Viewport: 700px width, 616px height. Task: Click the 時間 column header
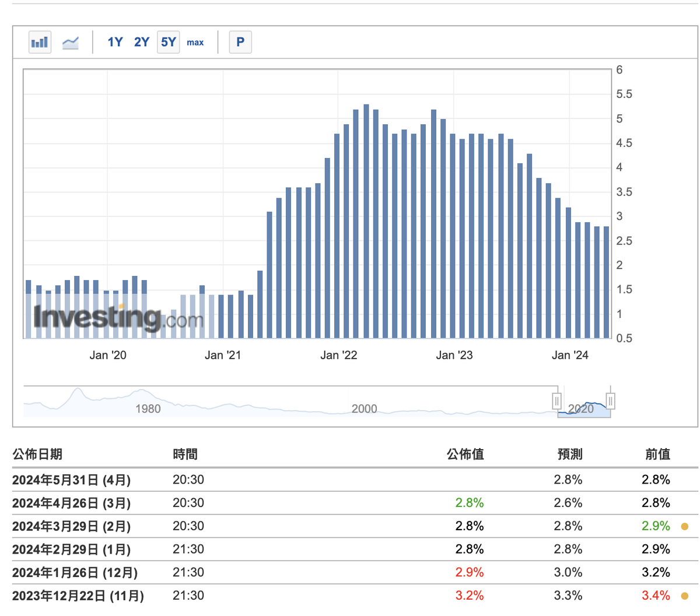tap(185, 454)
